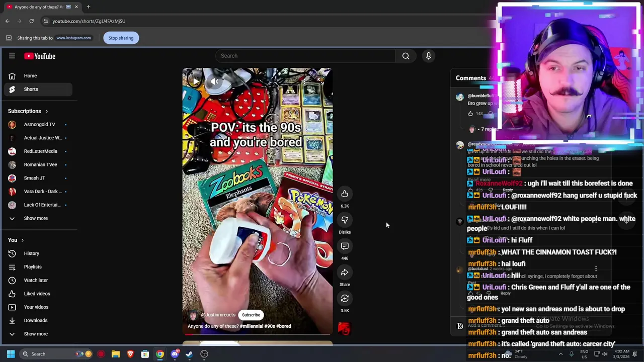Image resolution: width=644 pixels, height=362 pixels.
Task: Open Your videos in the sidebar
Action: [38, 307]
